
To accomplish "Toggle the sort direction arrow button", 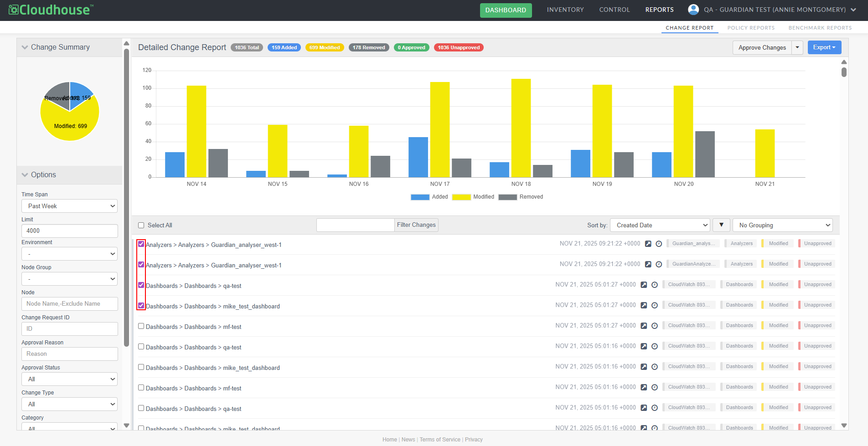I will click(721, 225).
